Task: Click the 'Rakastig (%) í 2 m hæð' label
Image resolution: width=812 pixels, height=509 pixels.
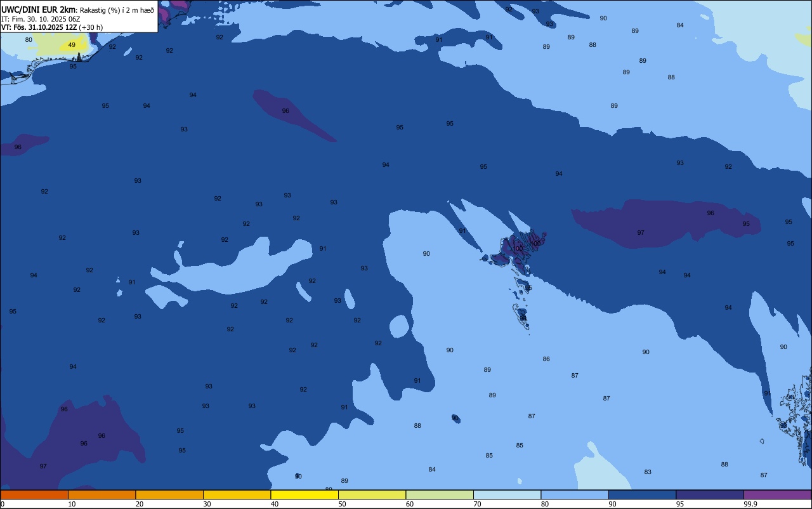Action: tap(117, 10)
